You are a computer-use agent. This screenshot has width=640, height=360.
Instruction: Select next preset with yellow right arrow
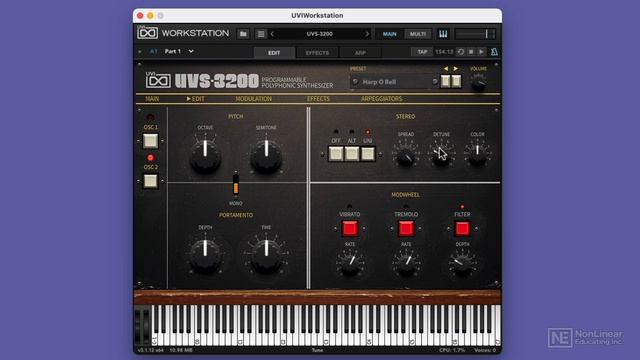[456, 69]
